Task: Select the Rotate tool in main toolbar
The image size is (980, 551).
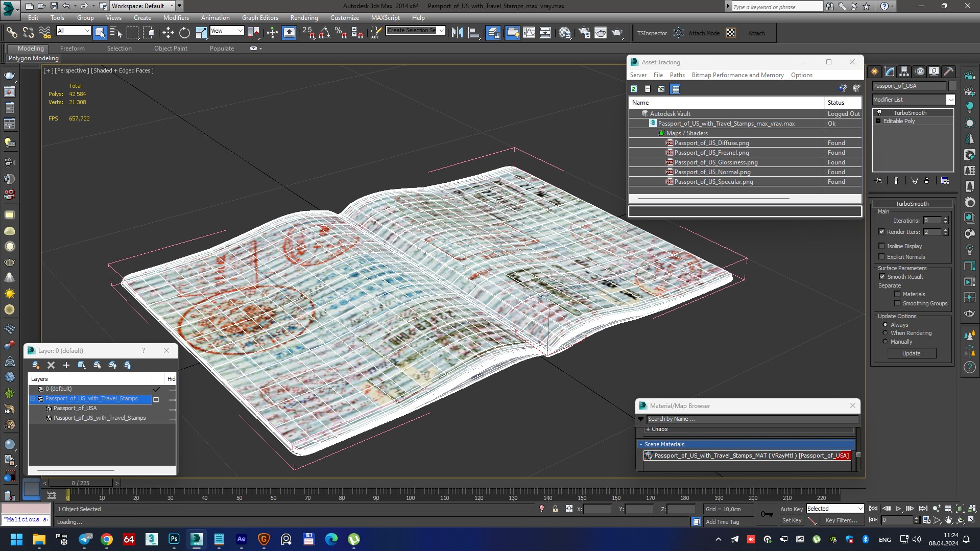Action: click(184, 33)
